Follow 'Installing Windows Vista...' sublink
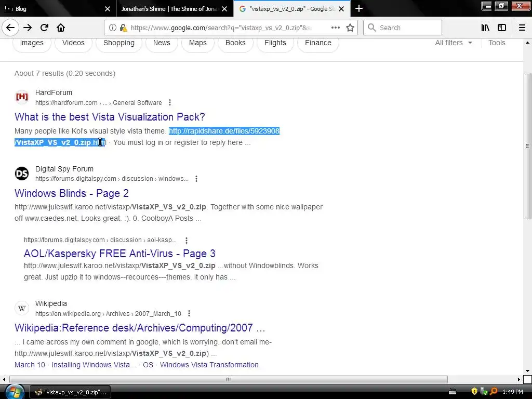532x399 pixels. 94,365
